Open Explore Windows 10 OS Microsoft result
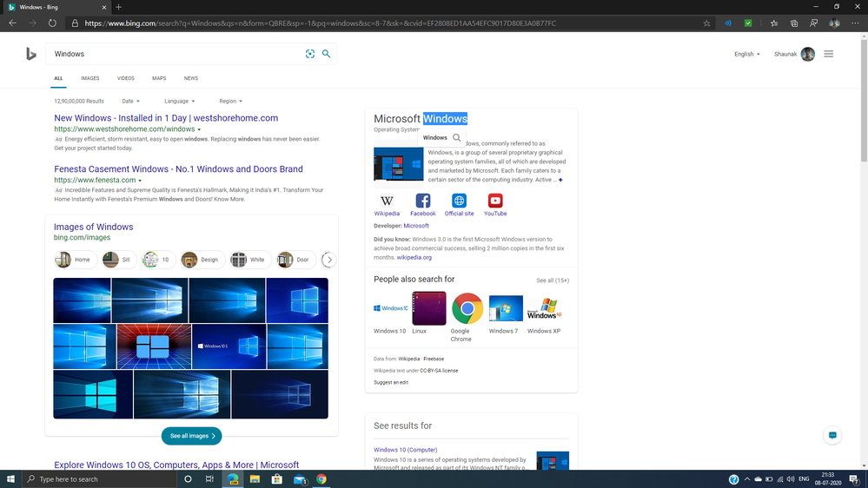This screenshot has width=868, height=488. (x=176, y=465)
